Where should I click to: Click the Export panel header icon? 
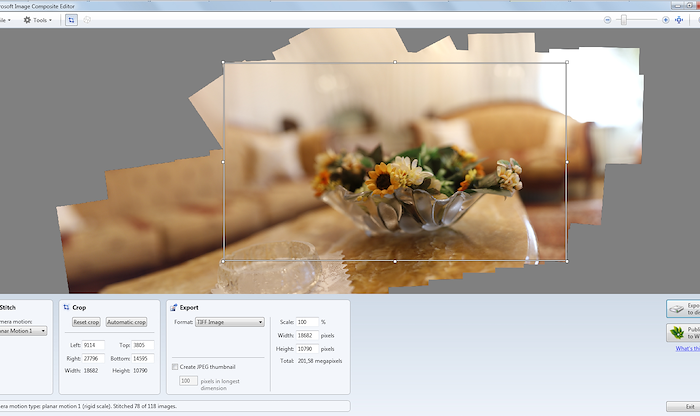[174, 307]
